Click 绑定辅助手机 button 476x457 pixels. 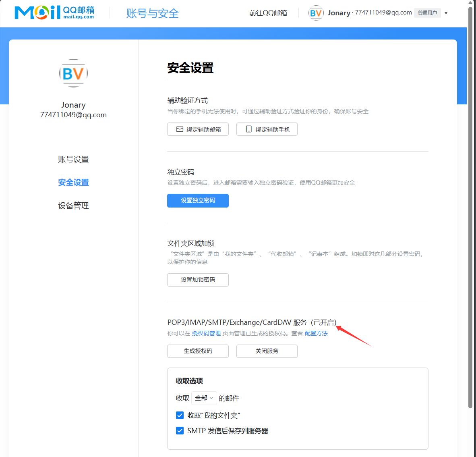coord(267,129)
